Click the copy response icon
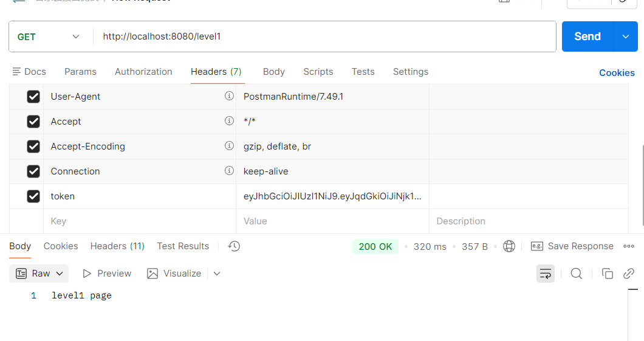The height and width of the screenshot is (341, 644). 607,274
